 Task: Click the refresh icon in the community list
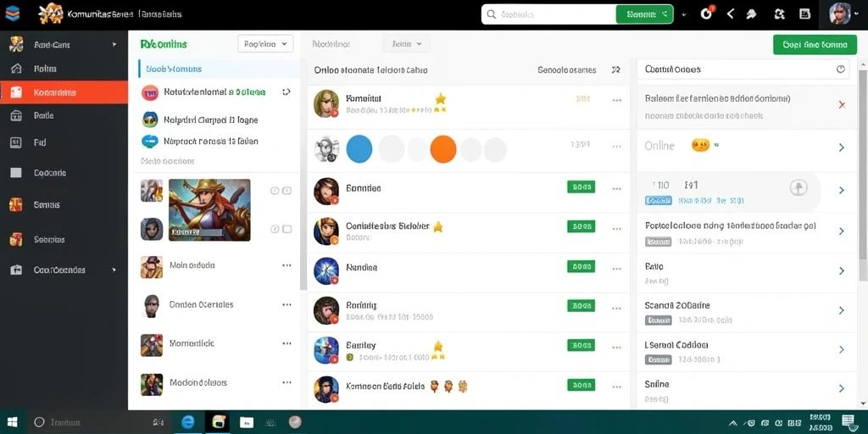click(x=287, y=92)
